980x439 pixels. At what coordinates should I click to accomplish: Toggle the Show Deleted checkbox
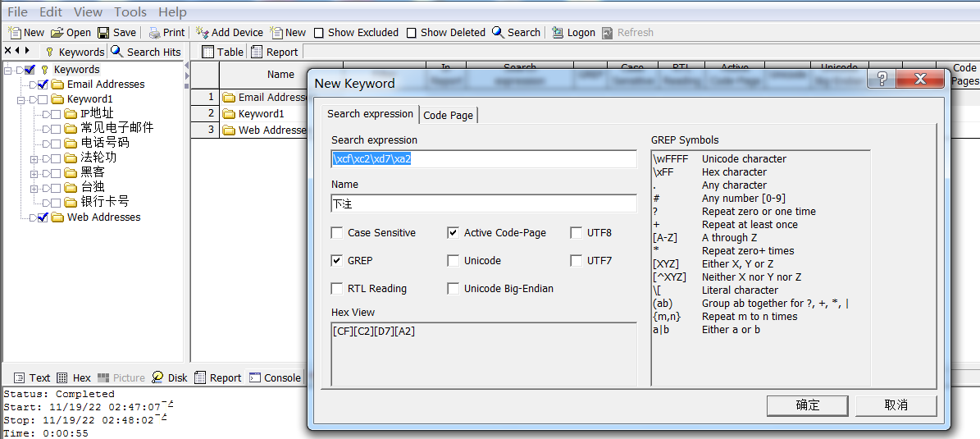click(411, 33)
